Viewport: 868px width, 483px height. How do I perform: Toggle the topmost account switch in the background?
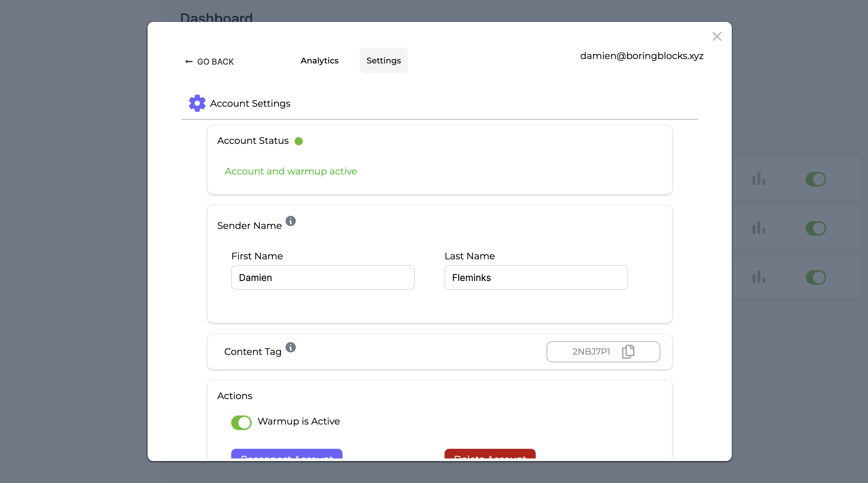pyautogui.click(x=816, y=179)
